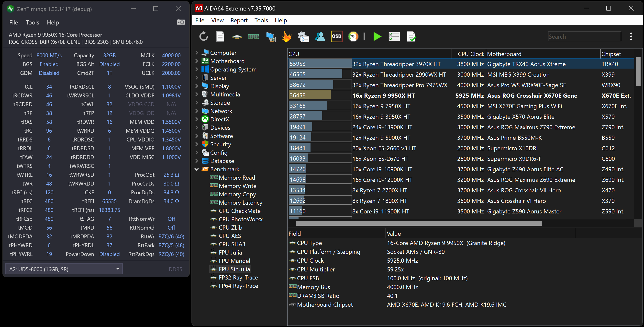Click the ZenTimings camera screenshot icon

(180, 22)
